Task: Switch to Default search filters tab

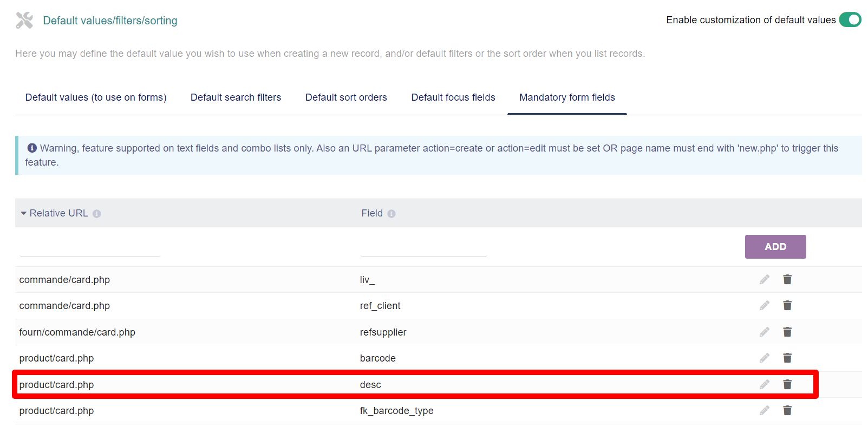Action: tap(236, 97)
